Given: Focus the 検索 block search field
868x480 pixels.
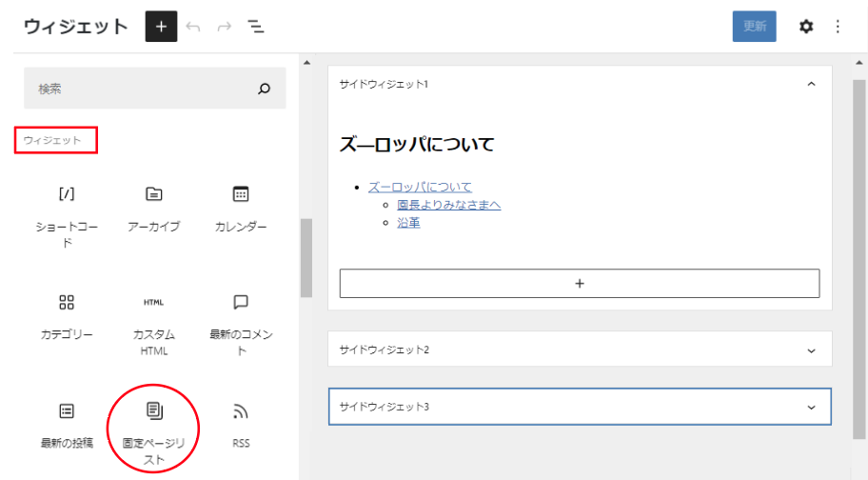Looking at the screenshot, I should (154, 89).
